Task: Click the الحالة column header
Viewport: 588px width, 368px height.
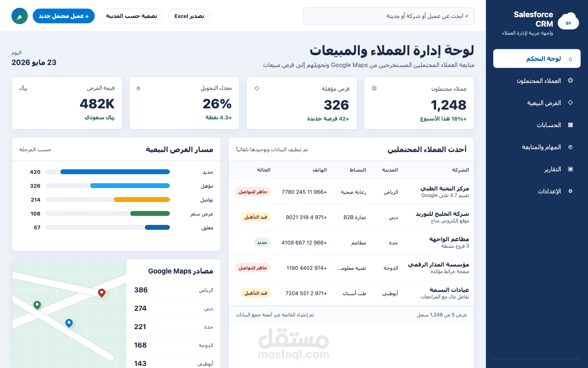Action: point(264,170)
